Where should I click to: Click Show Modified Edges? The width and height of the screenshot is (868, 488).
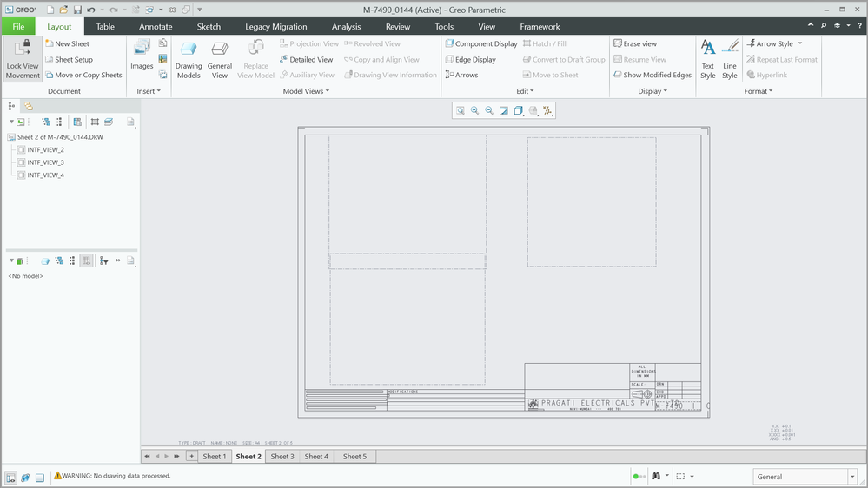(653, 76)
